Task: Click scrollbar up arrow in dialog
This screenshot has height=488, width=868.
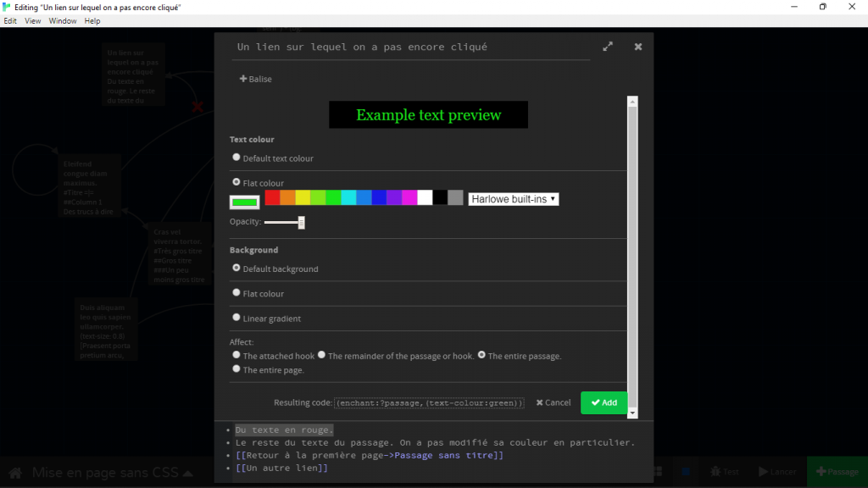Action: click(632, 102)
